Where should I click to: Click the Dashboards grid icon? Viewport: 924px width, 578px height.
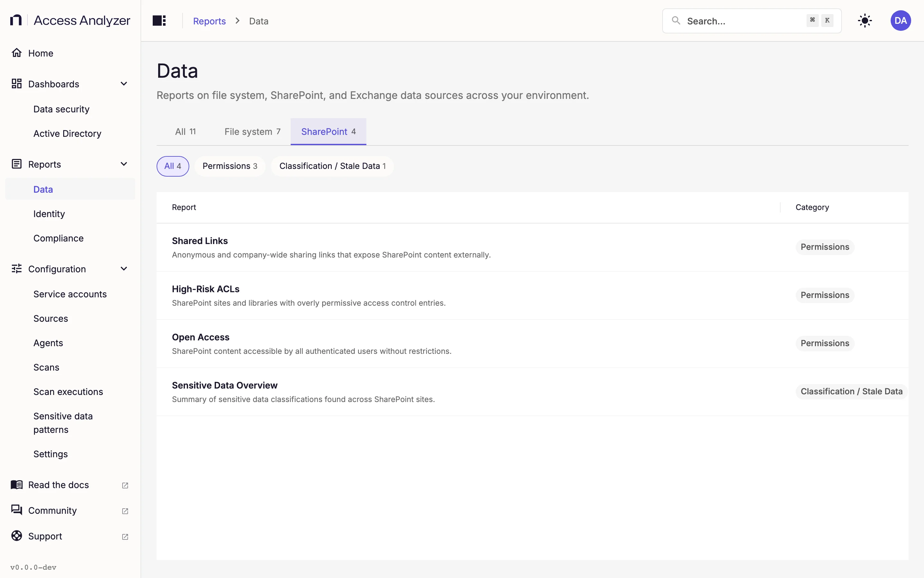pyautogui.click(x=16, y=84)
